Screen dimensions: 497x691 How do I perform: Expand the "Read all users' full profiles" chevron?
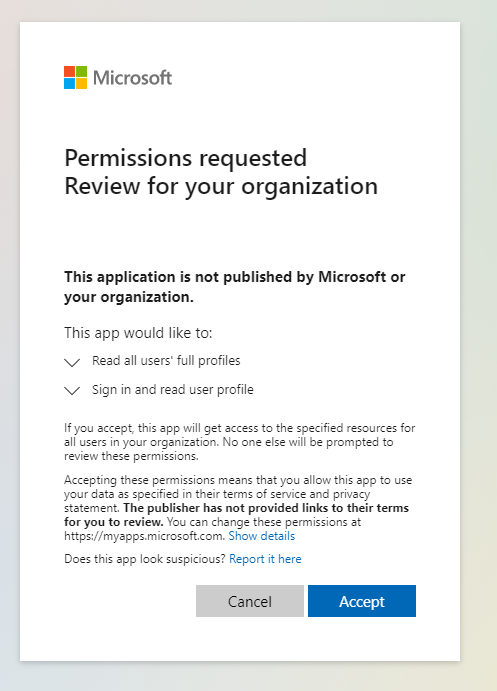pyautogui.click(x=72, y=362)
